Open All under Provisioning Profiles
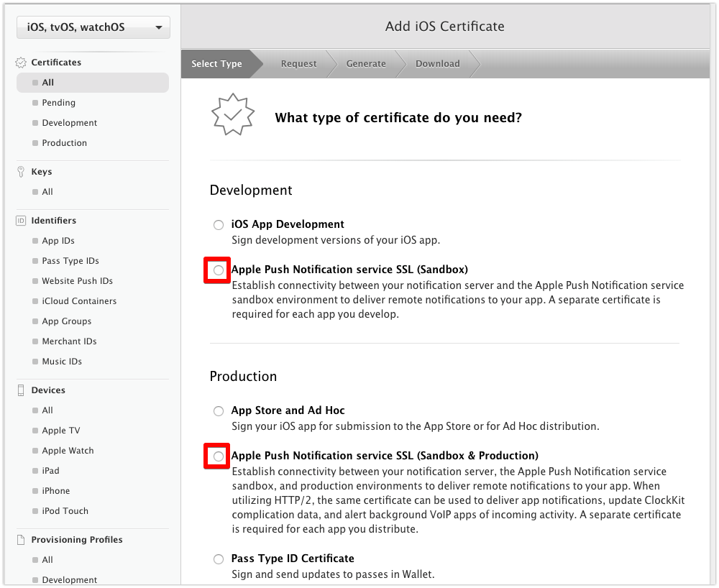This screenshot has height=588, width=719. [47, 559]
